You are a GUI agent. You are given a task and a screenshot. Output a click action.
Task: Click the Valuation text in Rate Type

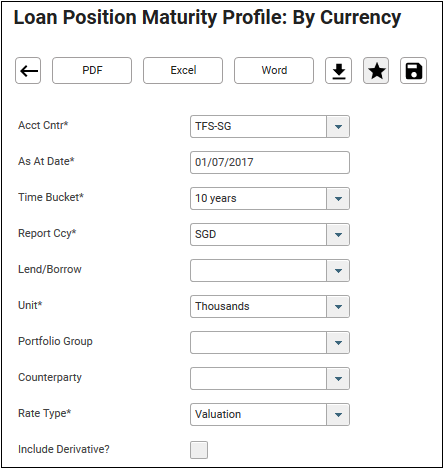tap(218, 414)
